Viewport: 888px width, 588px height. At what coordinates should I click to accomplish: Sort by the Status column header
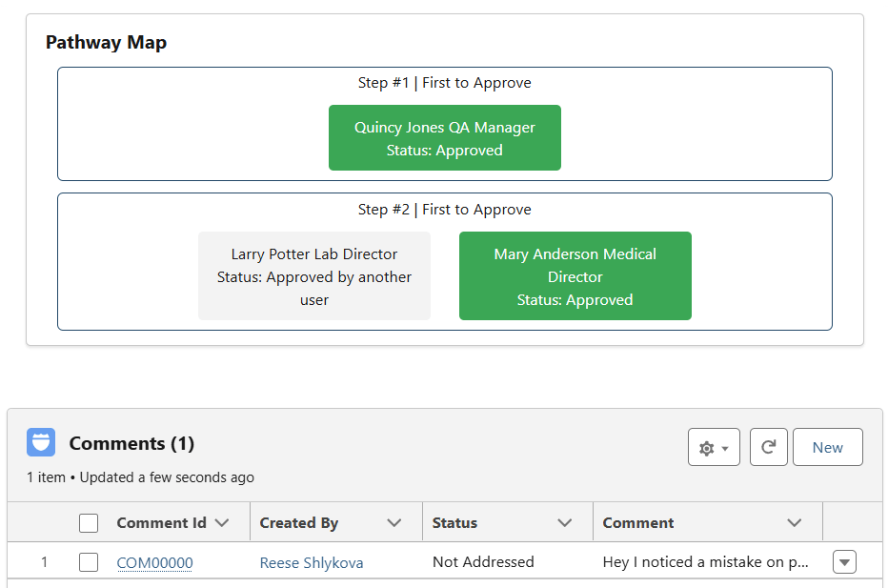pos(454,523)
